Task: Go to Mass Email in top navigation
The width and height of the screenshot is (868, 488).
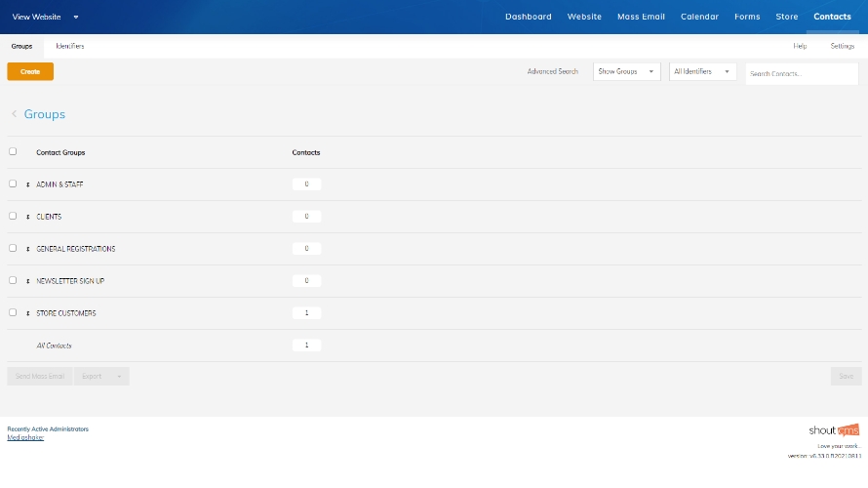Action: [x=641, y=17]
